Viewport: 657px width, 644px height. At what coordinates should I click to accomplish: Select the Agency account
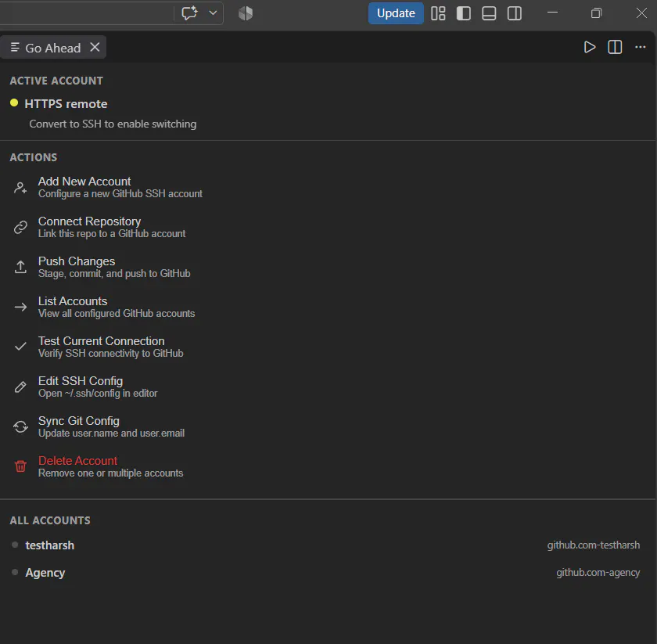(x=45, y=573)
